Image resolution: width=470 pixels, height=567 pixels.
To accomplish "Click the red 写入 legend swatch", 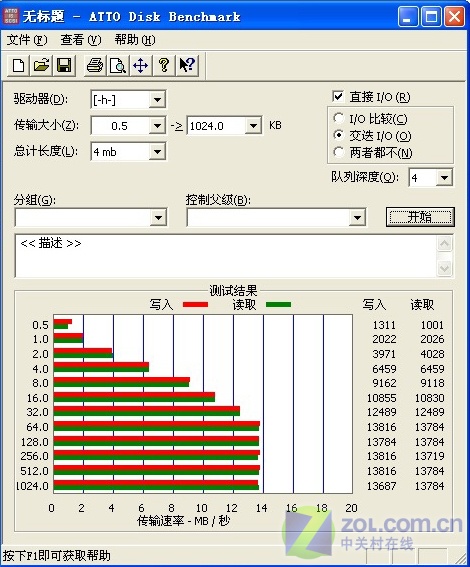I will [x=196, y=304].
